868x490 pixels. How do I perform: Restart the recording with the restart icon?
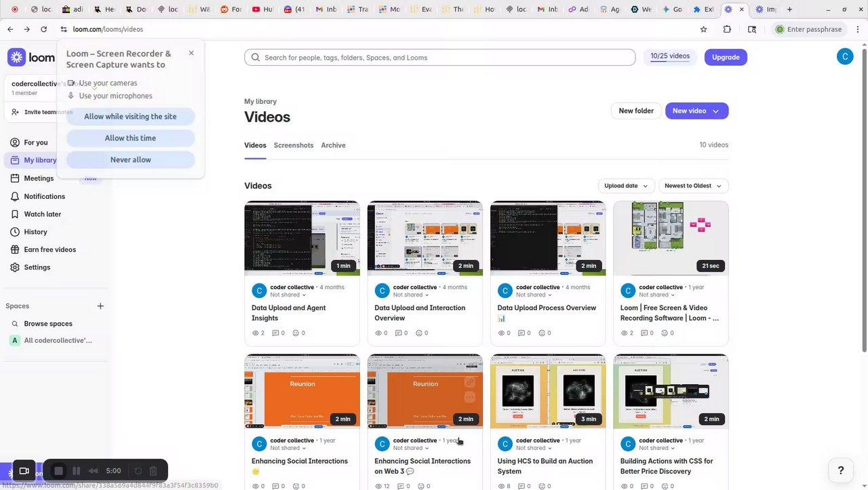click(138, 471)
